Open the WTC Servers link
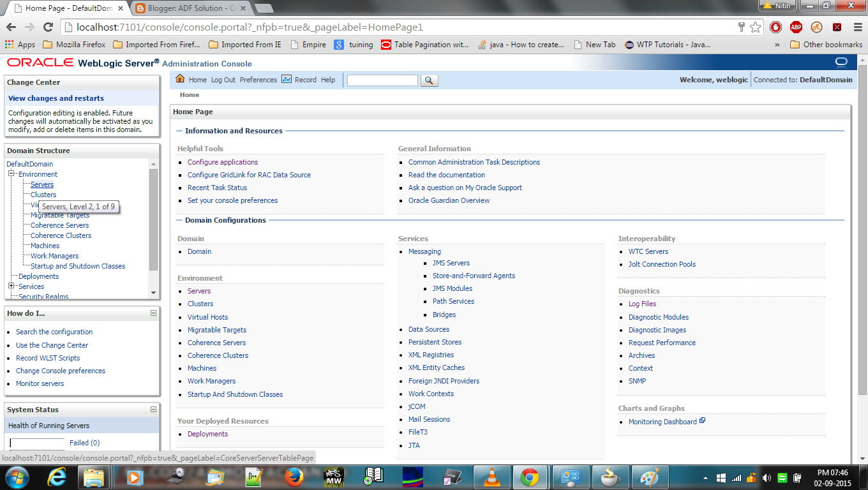Image resolution: width=868 pixels, height=490 pixels. [648, 251]
